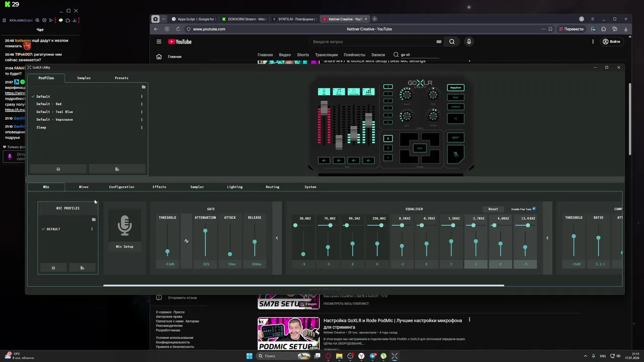The image size is (644, 362).
Task: Click the Save As profile icon
Action: (x=117, y=169)
